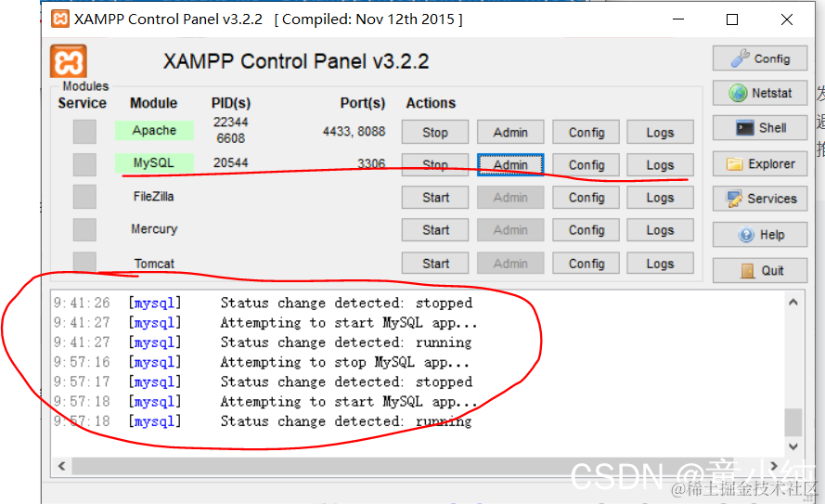Click MySQL PID 20544
Image resolution: width=825 pixels, height=504 pixels.
click(x=230, y=162)
